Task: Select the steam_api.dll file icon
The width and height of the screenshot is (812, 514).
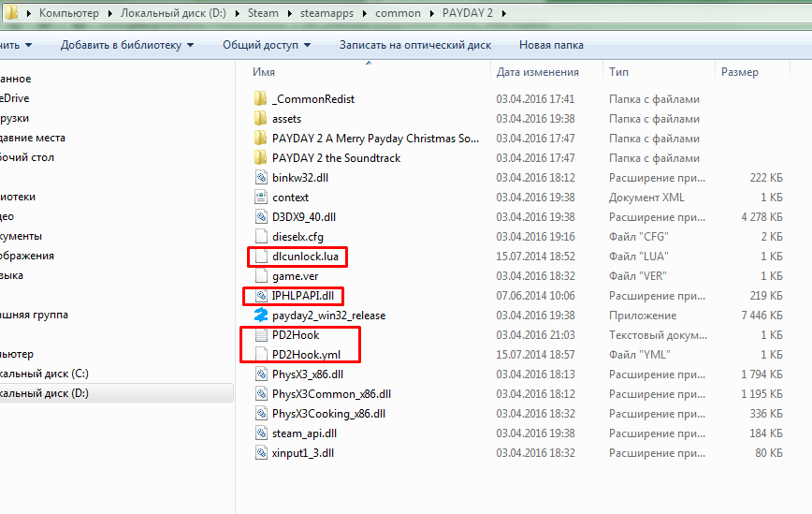Action: pos(261,433)
